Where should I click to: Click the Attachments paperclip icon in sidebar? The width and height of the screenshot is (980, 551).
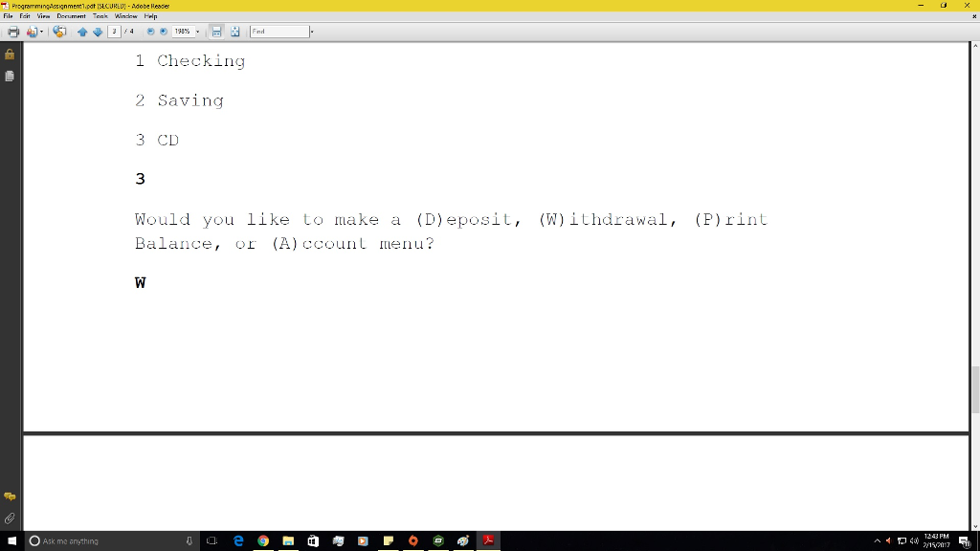[x=10, y=518]
